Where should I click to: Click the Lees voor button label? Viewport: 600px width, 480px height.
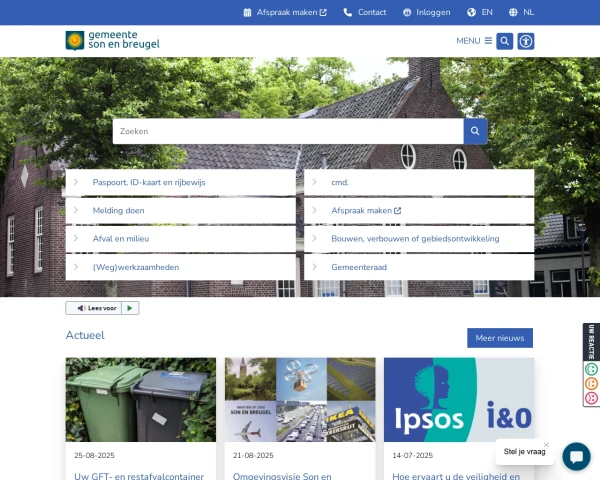tap(102, 308)
